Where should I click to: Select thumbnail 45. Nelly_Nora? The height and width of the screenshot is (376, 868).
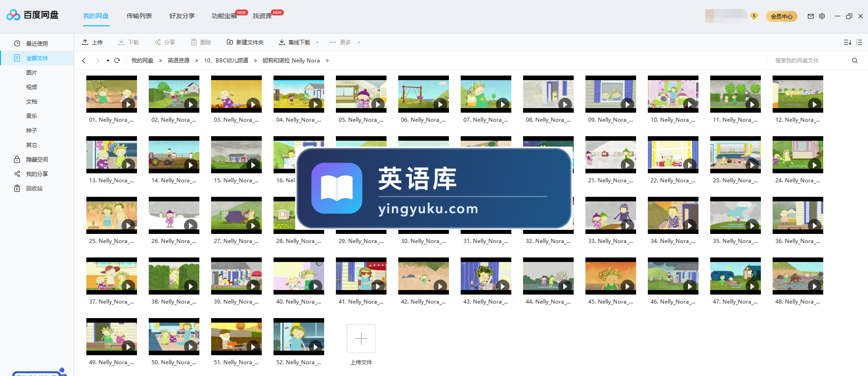click(611, 276)
